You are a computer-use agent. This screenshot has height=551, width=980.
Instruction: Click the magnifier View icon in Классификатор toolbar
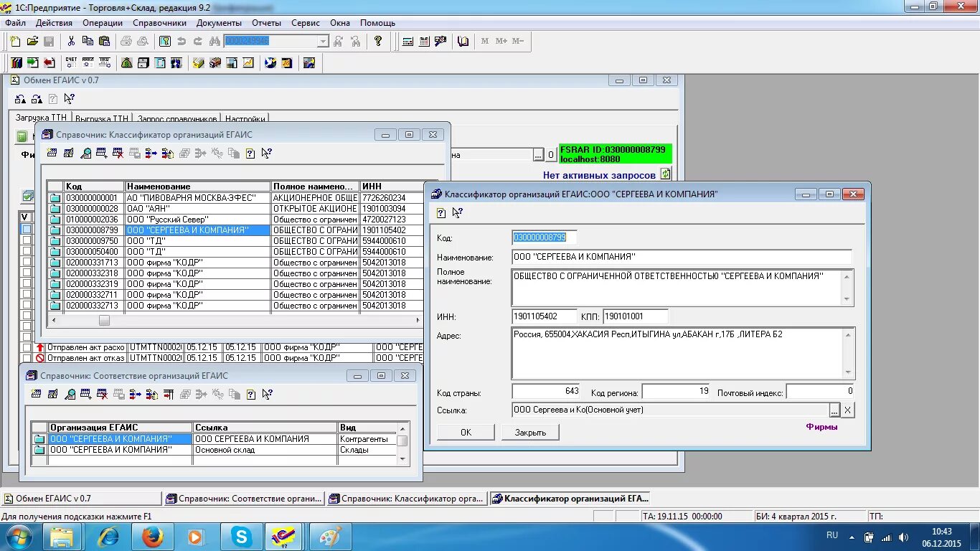(x=85, y=153)
